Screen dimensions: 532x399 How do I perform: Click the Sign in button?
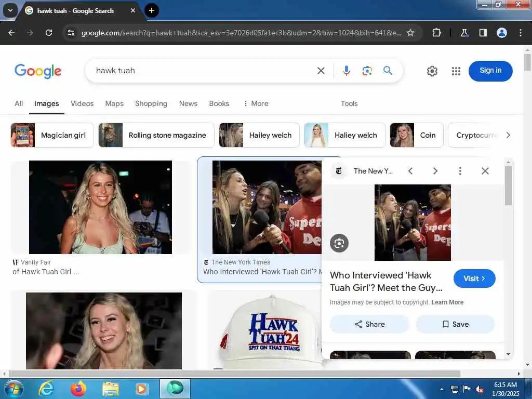pos(490,71)
